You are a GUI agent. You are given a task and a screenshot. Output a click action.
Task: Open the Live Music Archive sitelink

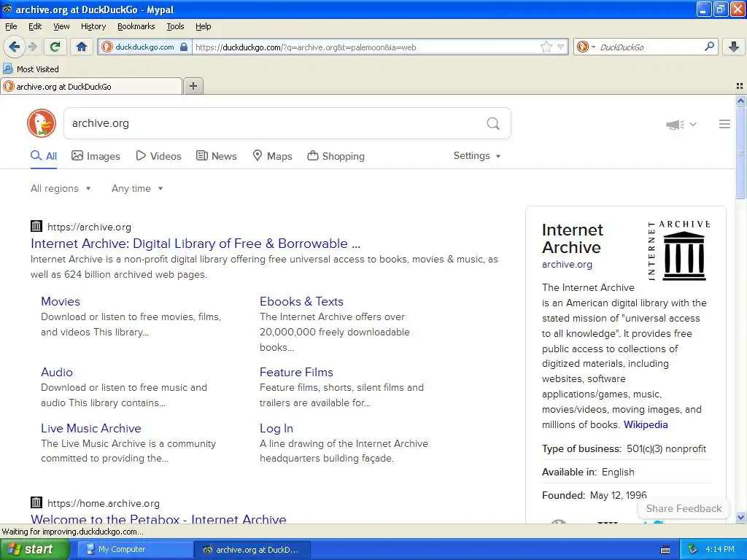tap(91, 428)
